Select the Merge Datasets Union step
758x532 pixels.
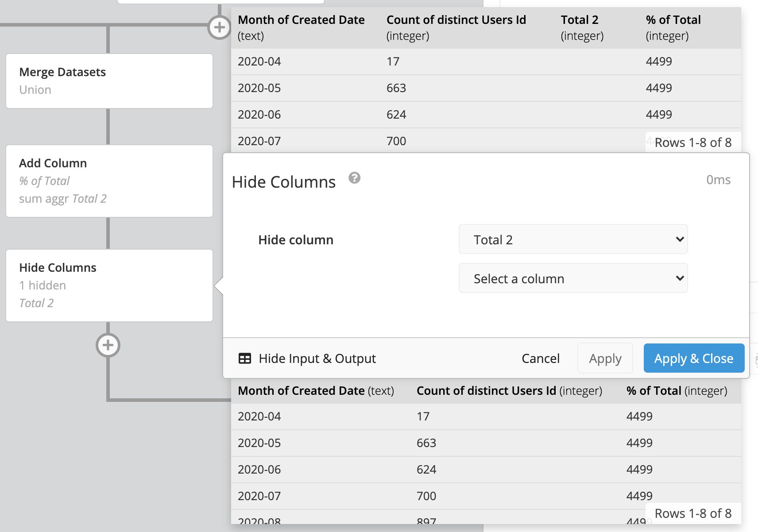click(109, 81)
